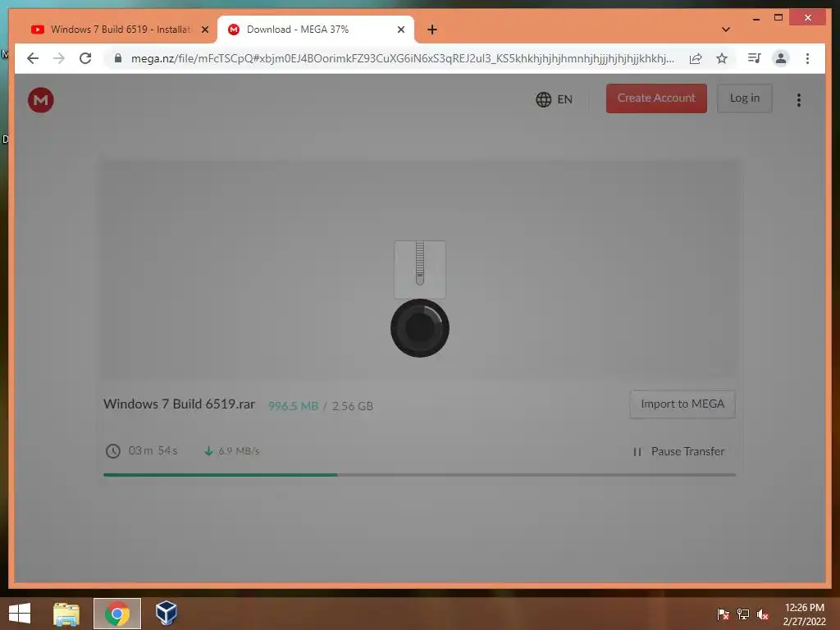The height and width of the screenshot is (630, 840).
Task: Click the clock remaining-time icon
Action: (113, 451)
